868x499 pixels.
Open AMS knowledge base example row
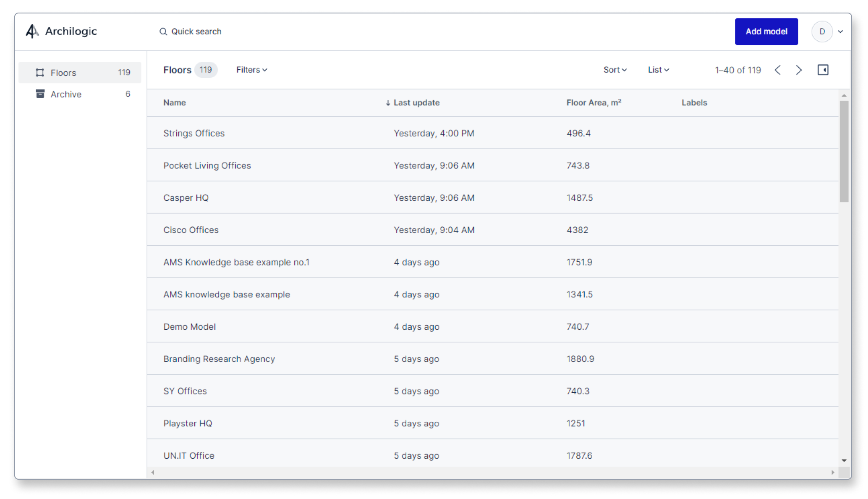click(493, 294)
